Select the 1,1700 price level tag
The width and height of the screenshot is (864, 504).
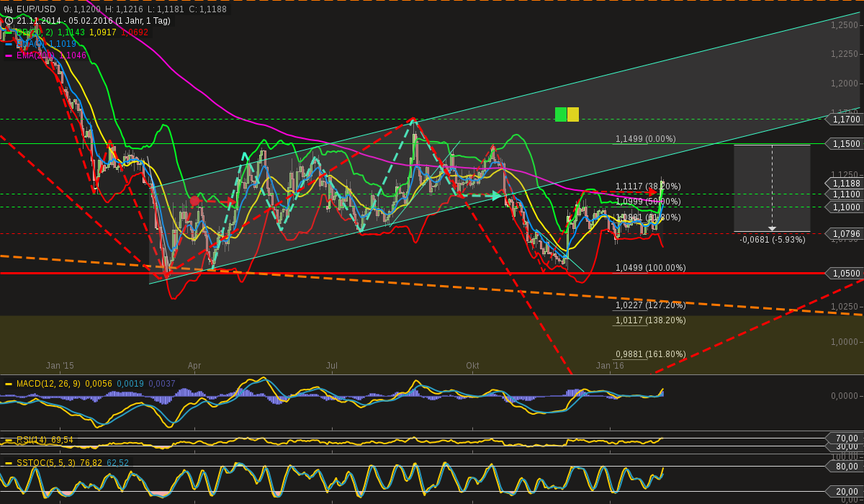[x=845, y=119]
